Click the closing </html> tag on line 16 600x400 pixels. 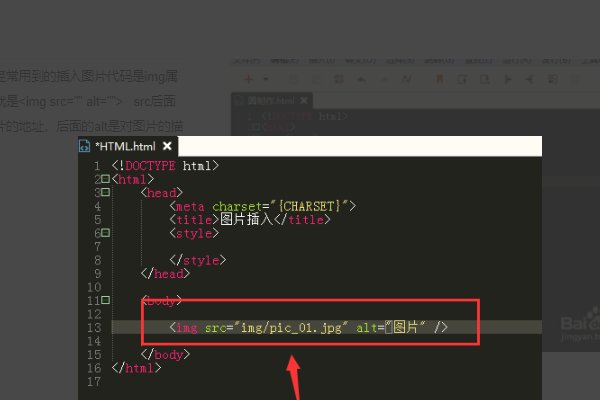click(137, 368)
